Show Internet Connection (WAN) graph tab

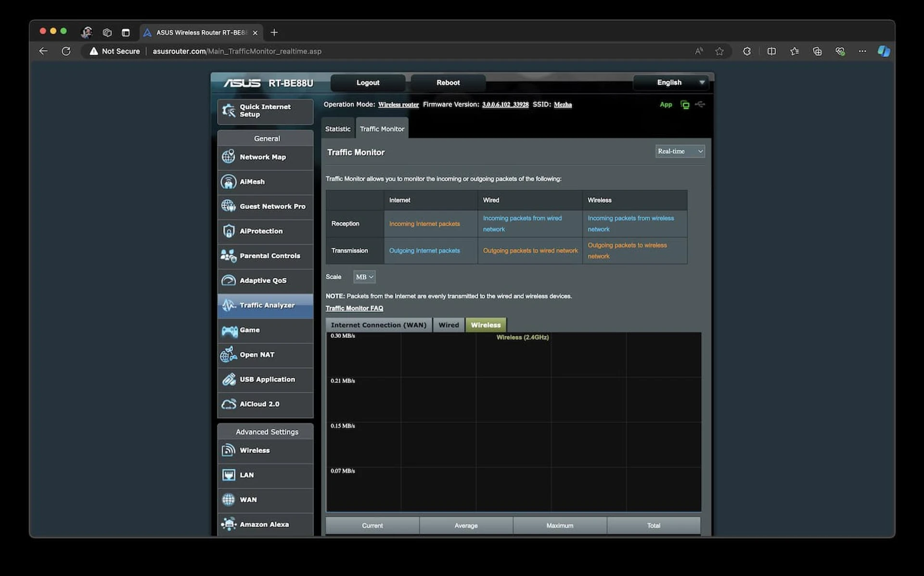pyautogui.click(x=379, y=325)
